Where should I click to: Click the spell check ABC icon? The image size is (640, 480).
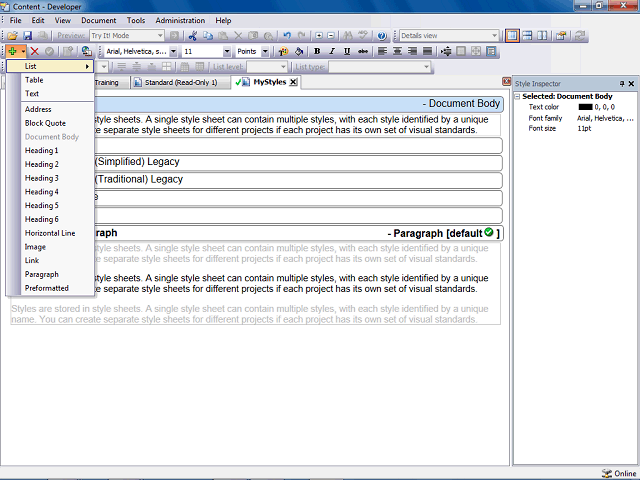[x=363, y=36]
